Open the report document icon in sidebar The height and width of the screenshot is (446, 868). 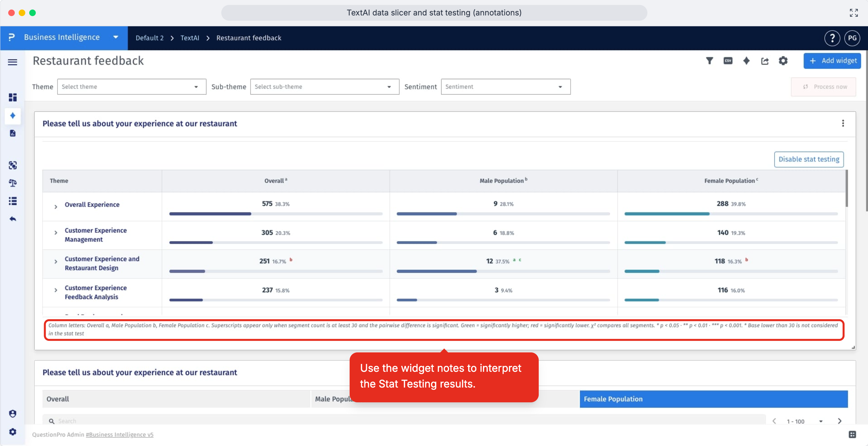point(12,133)
